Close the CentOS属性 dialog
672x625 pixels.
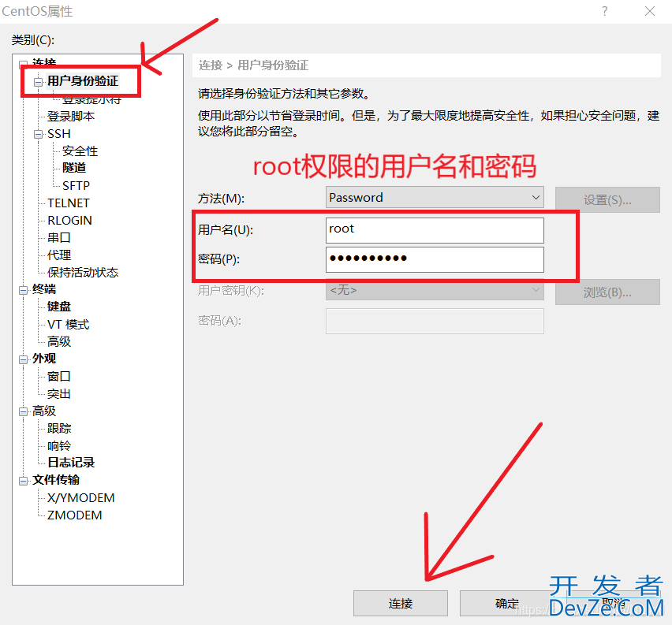[x=650, y=12]
